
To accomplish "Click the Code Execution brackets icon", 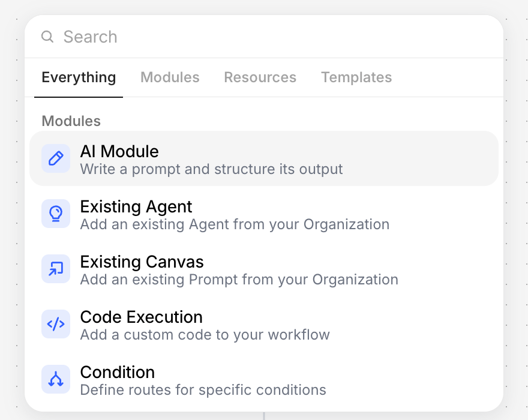I will pyautogui.click(x=56, y=324).
